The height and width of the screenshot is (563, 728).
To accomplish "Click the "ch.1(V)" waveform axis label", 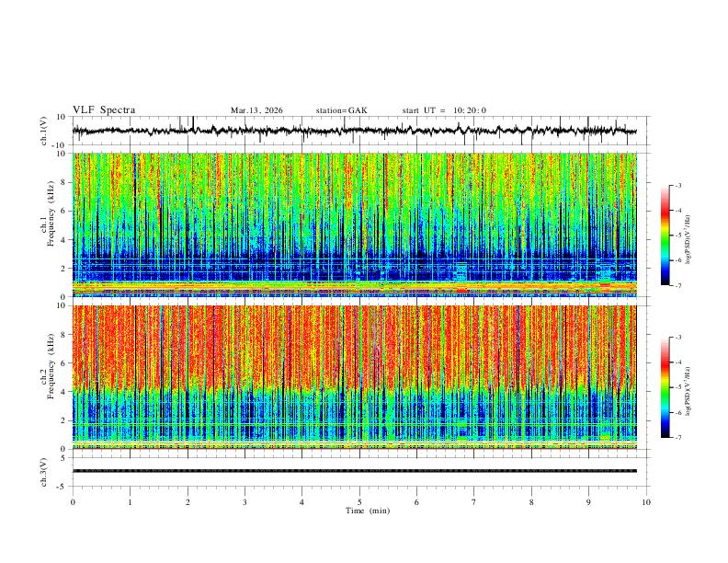I will coord(44,131).
